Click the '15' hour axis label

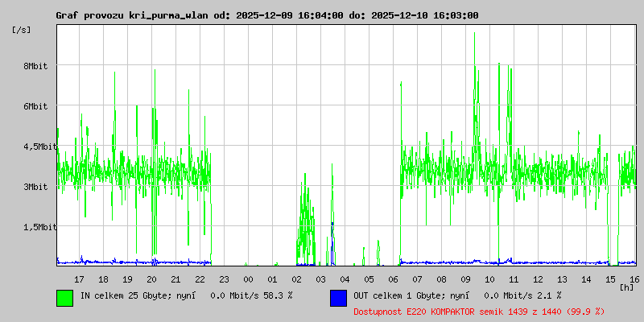click(610, 279)
